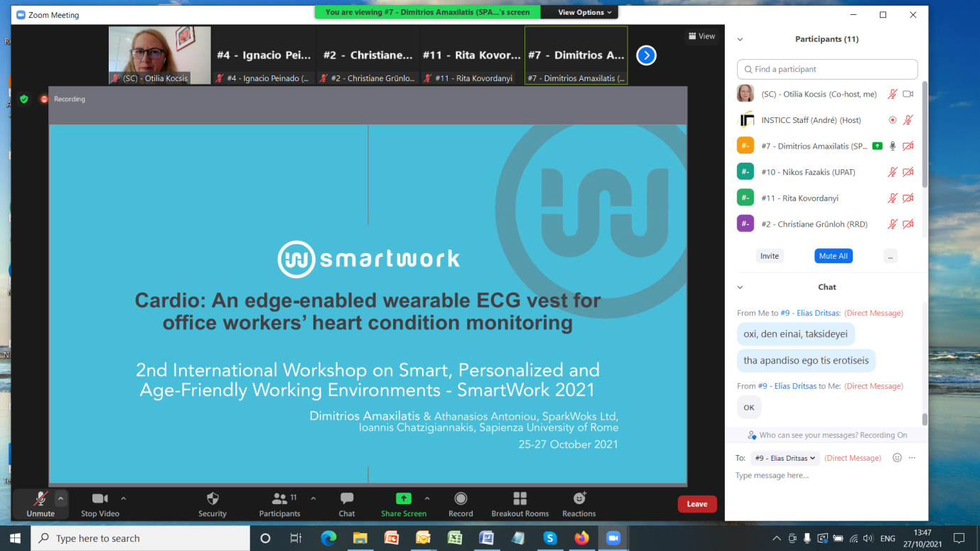This screenshot has height=551, width=980.
Task: Open video options arrow beside Stop Video
Action: click(124, 498)
